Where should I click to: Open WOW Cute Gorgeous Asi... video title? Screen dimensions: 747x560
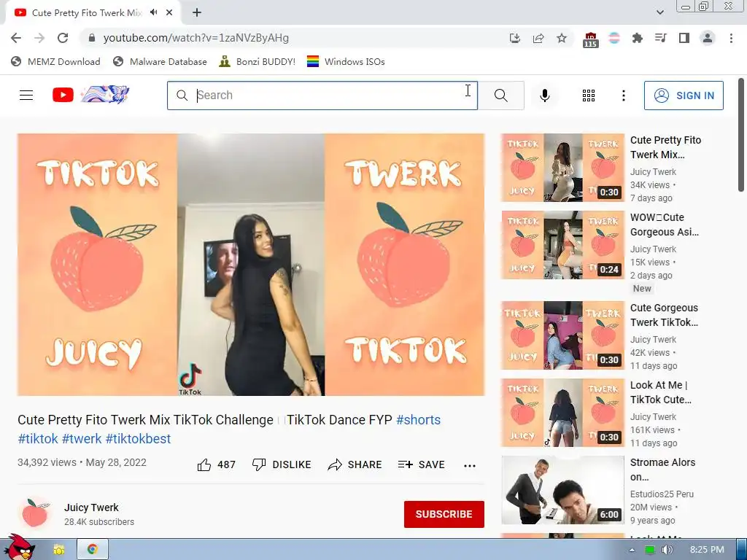[665, 225]
